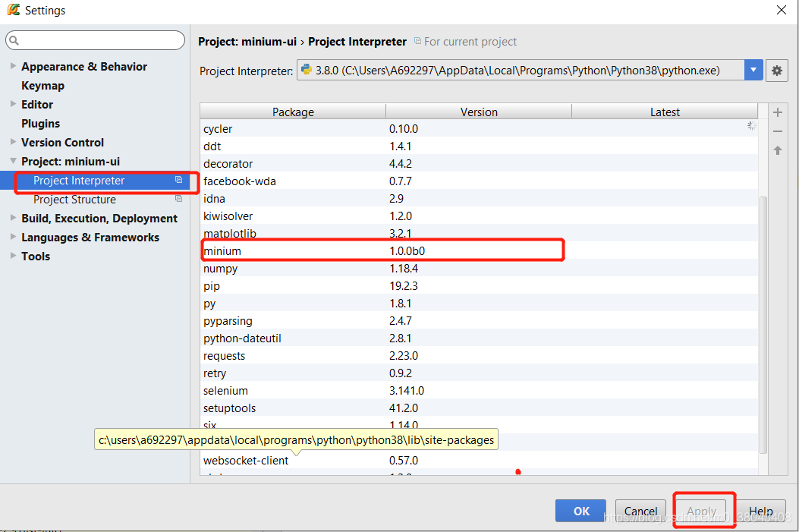Click the Python icon in interpreter field
The height and width of the screenshot is (532, 799).
307,69
